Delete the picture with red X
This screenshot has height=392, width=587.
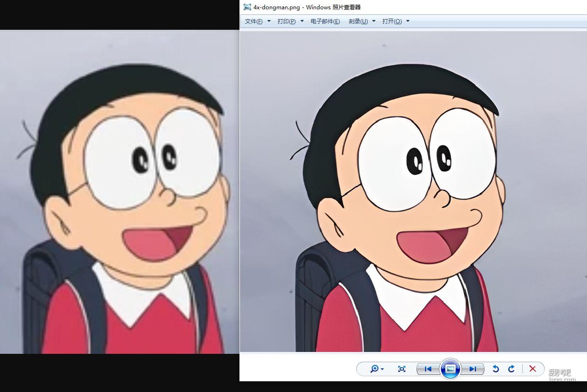(532, 369)
